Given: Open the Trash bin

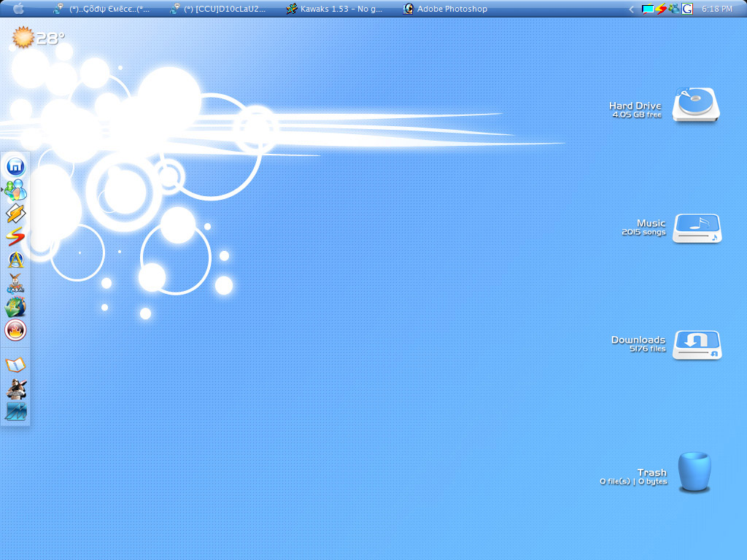Looking at the screenshot, I should 694,472.
